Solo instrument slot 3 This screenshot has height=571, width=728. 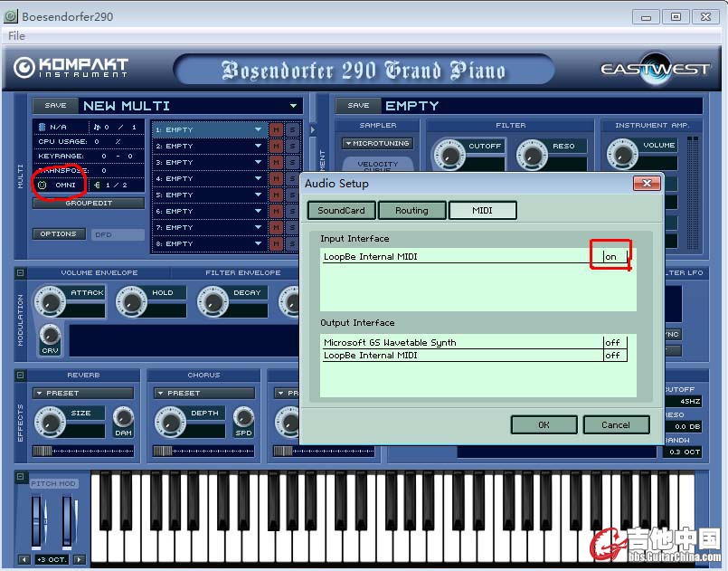click(x=292, y=162)
